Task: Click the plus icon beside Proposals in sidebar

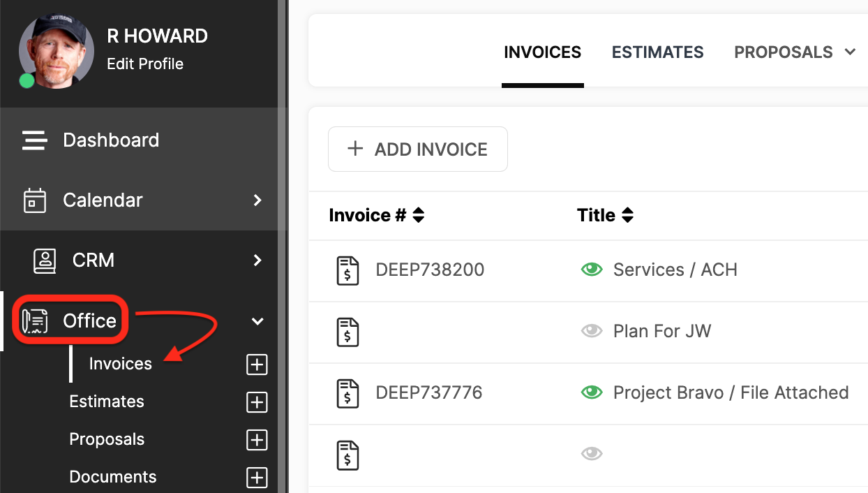Action: point(257,440)
